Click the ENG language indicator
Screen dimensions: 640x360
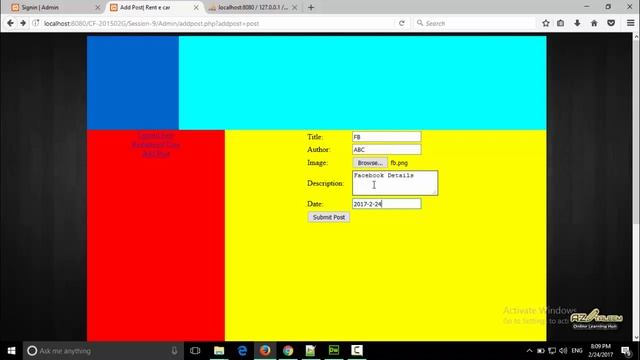pos(577,351)
